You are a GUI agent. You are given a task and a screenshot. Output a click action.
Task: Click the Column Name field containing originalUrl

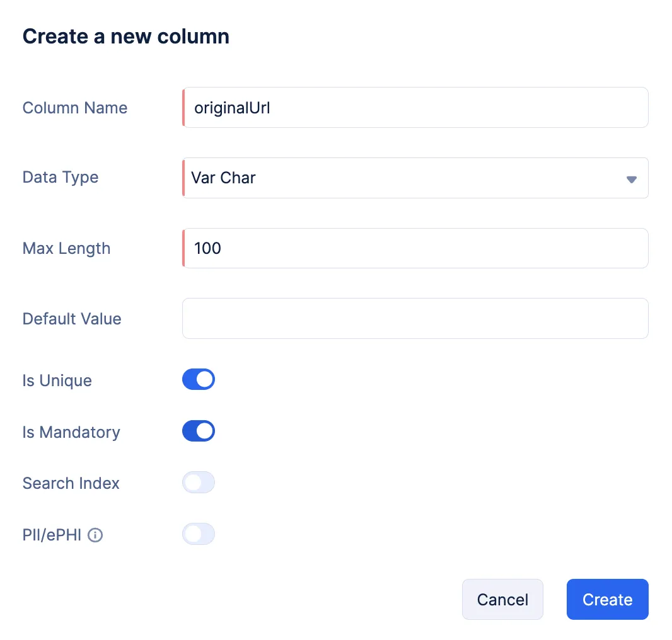pos(415,108)
